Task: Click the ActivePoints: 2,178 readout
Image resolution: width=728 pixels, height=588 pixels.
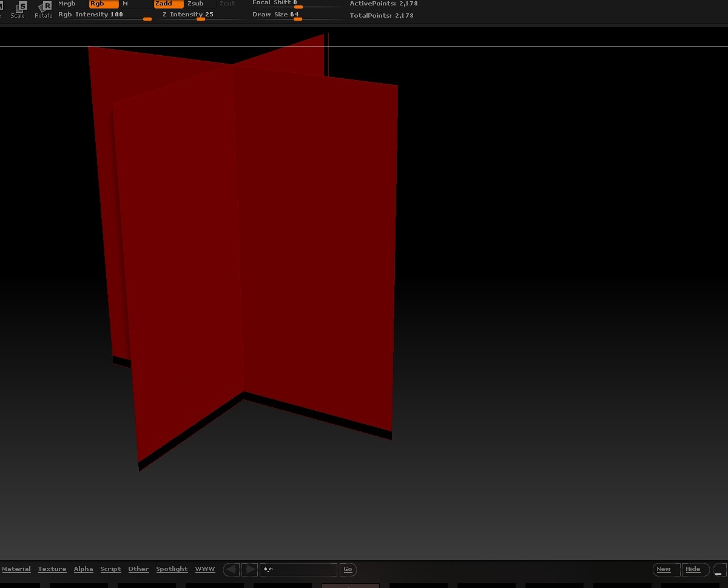Action: [383, 4]
